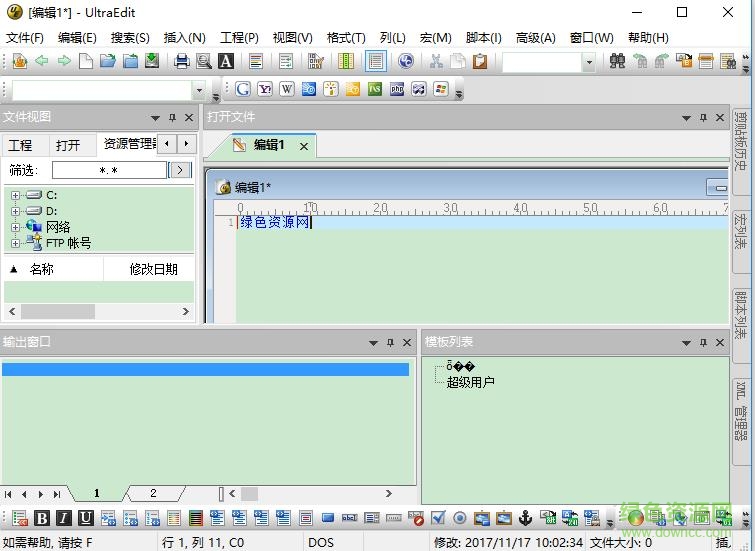This screenshot has height=551, width=755.
Task: Click the Italic I formatting icon
Action: click(x=64, y=518)
